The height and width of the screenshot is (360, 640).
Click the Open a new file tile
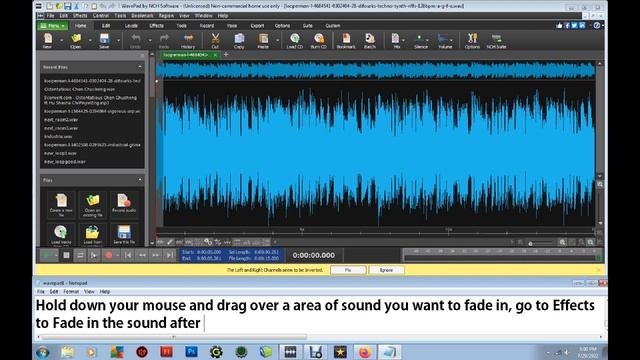coord(61,204)
